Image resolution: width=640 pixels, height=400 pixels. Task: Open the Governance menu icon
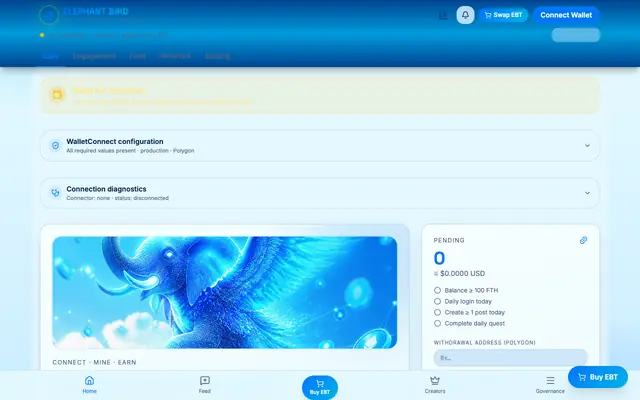550,380
